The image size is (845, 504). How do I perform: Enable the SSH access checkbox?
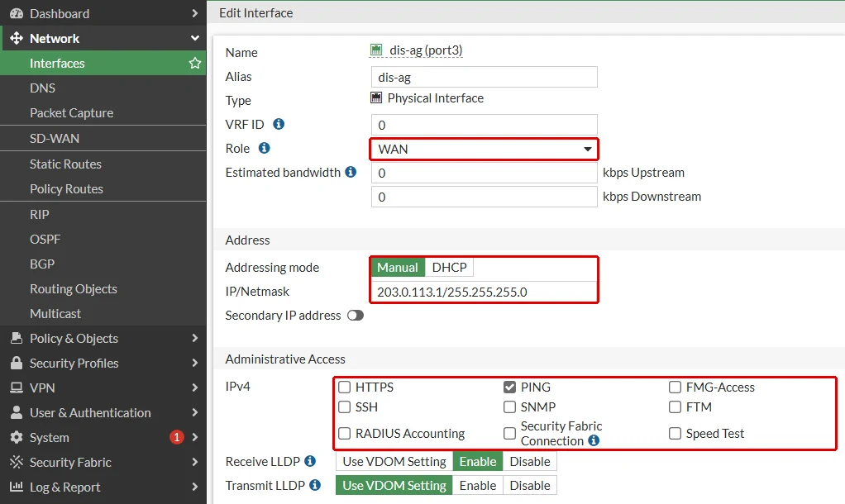[344, 407]
